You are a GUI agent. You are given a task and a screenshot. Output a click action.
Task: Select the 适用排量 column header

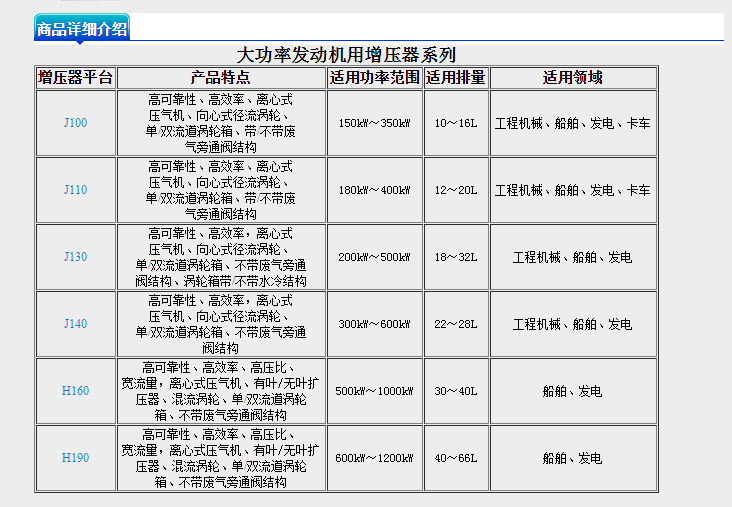coord(456,77)
